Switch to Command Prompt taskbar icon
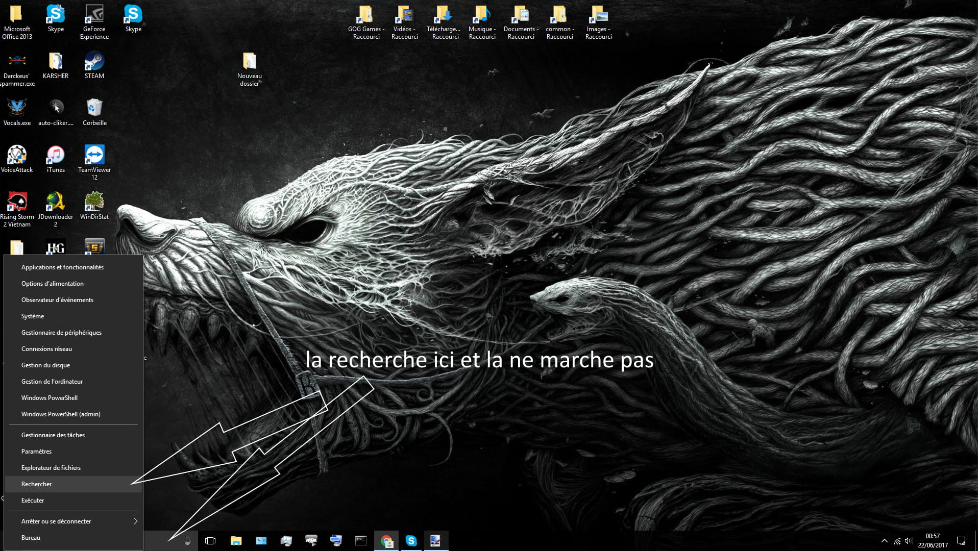 pos(361,541)
